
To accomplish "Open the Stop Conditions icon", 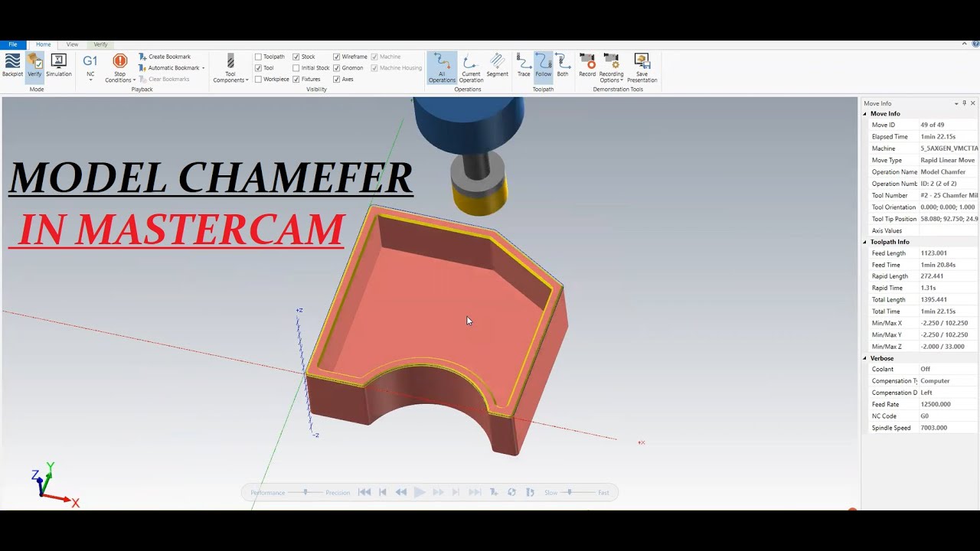I will [119, 61].
